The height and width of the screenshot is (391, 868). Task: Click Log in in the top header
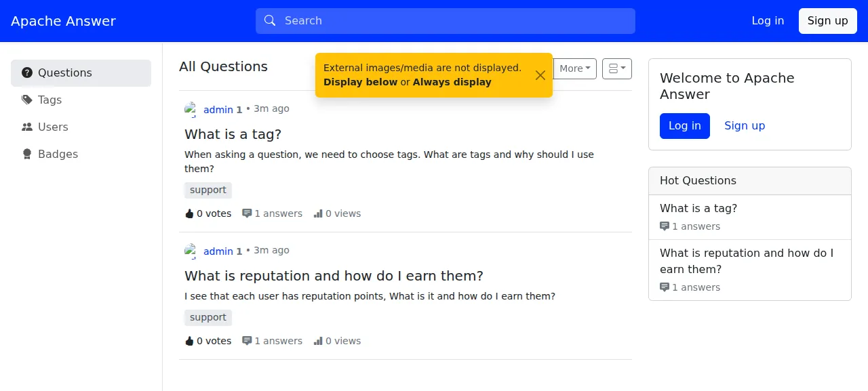point(768,21)
